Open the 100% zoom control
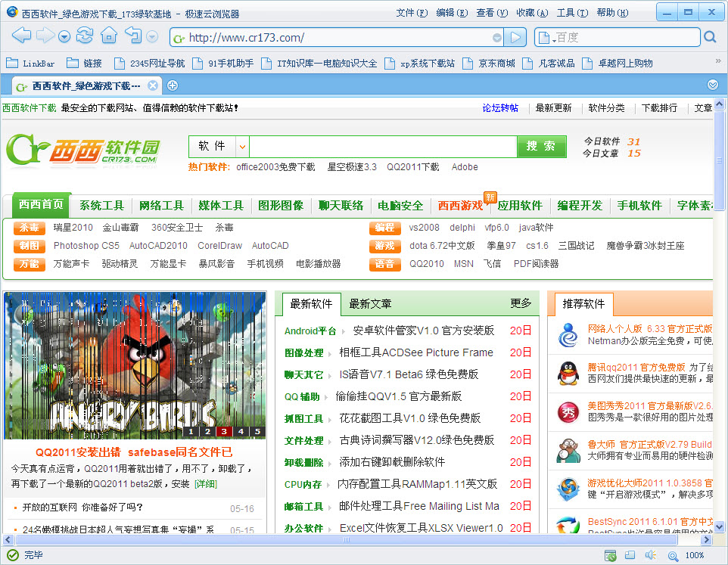This screenshot has width=728, height=565. tap(686, 555)
